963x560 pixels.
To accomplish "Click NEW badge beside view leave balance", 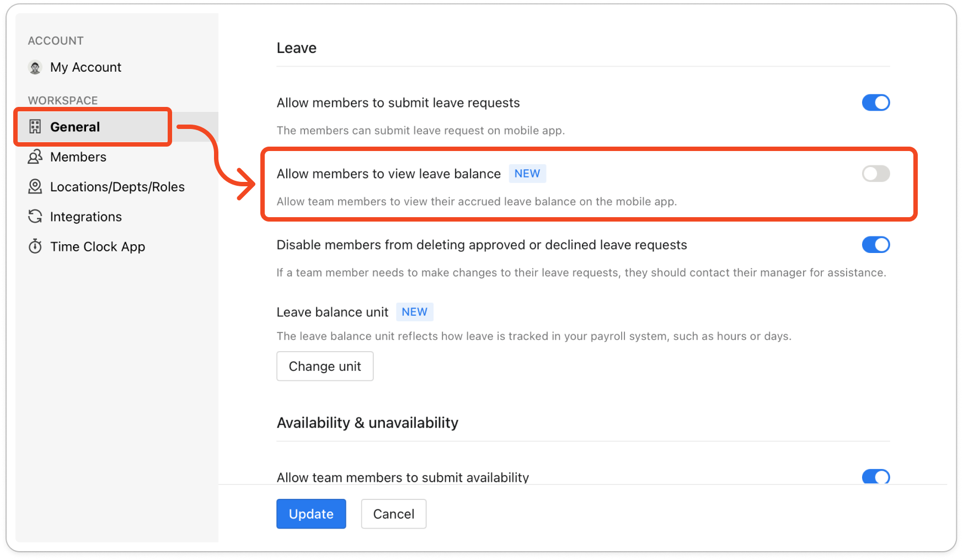I will (527, 174).
